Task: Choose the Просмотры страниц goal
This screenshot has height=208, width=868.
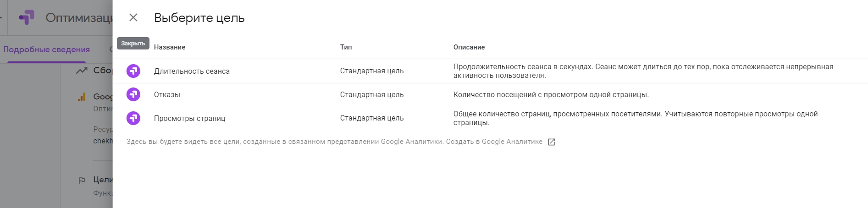Action: [189, 118]
